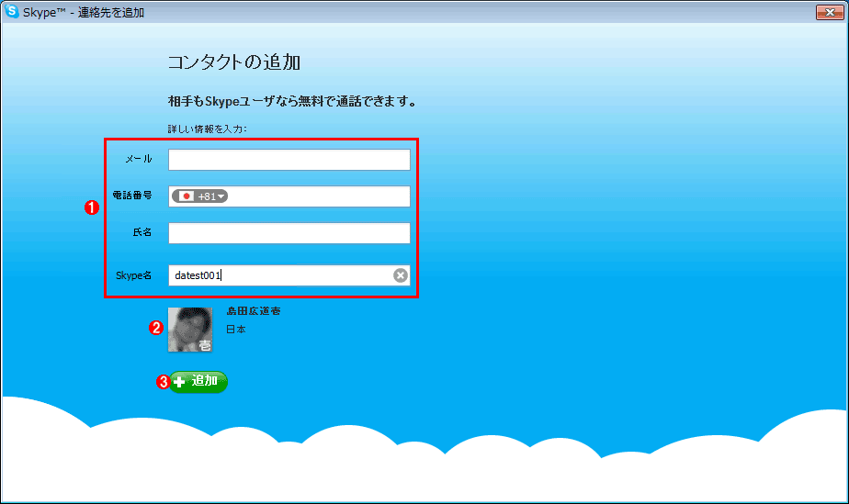Click the 電話番号 field label
Screen dimensions: 849x504
[x=132, y=196]
